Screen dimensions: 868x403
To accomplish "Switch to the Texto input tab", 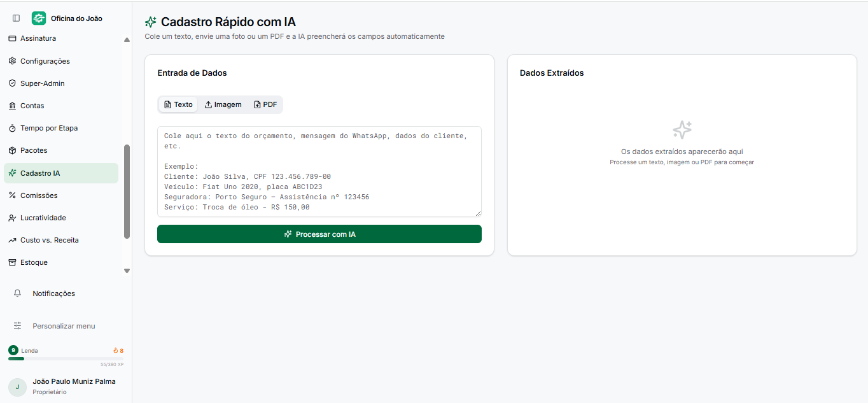I will (178, 104).
